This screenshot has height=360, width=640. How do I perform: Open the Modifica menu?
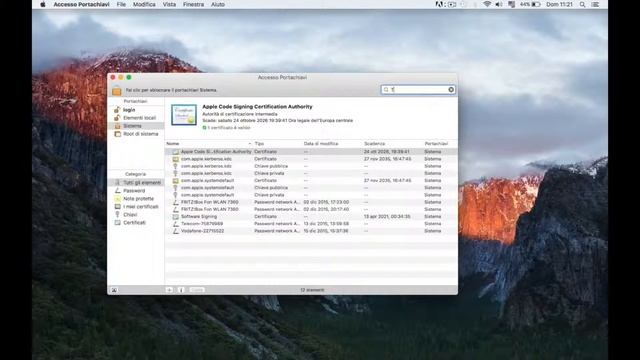tap(144, 4)
